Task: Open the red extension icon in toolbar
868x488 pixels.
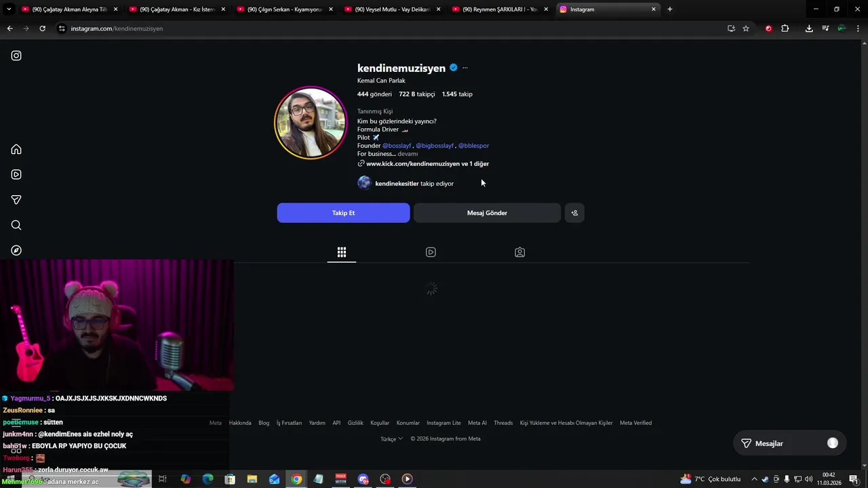Action: (x=768, y=28)
